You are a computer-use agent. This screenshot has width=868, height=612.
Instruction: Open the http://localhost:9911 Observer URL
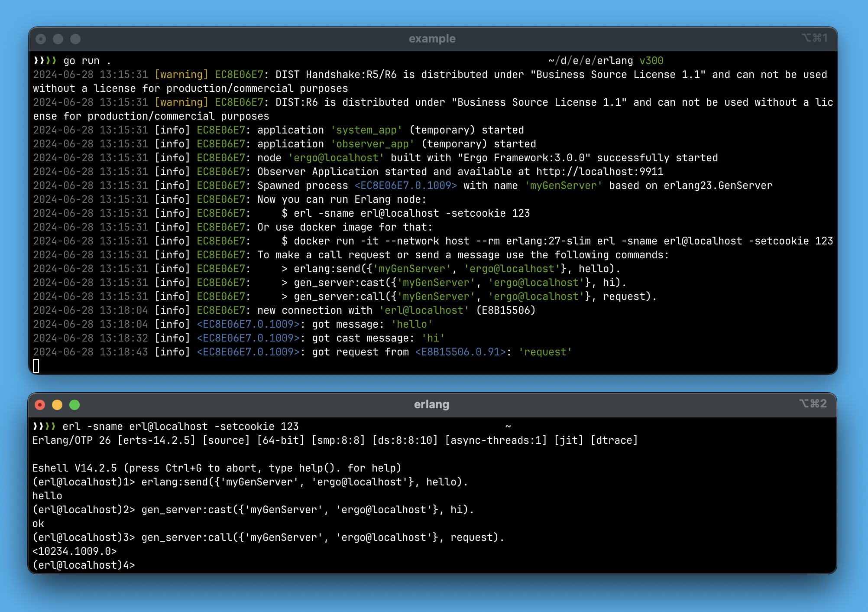(x=599, y=172)
